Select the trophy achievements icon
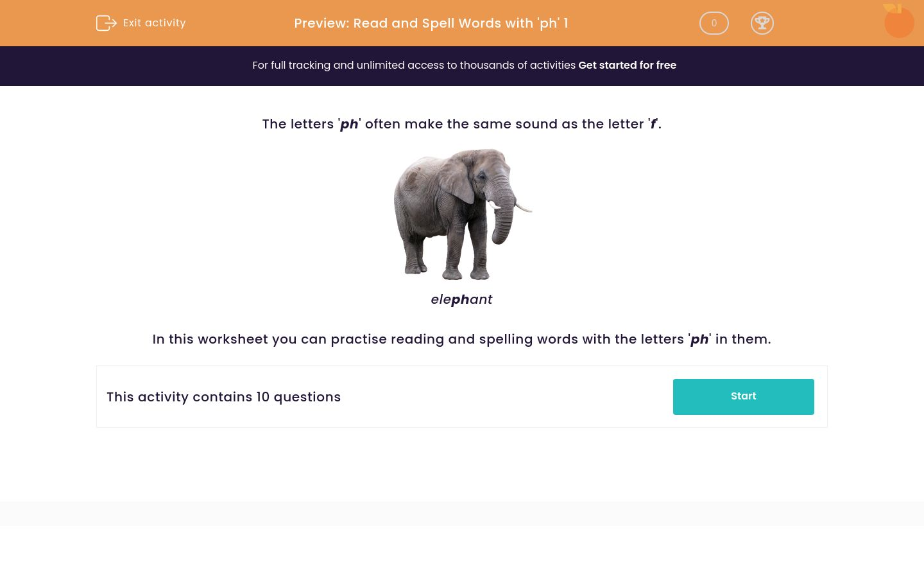The height and width of the screenshot is (578, 924). pyautogui.click(x=762, y=23)
